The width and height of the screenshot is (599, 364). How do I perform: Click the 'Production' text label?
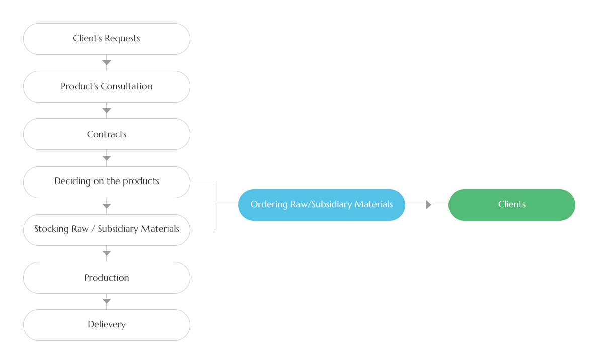[107, 278]
